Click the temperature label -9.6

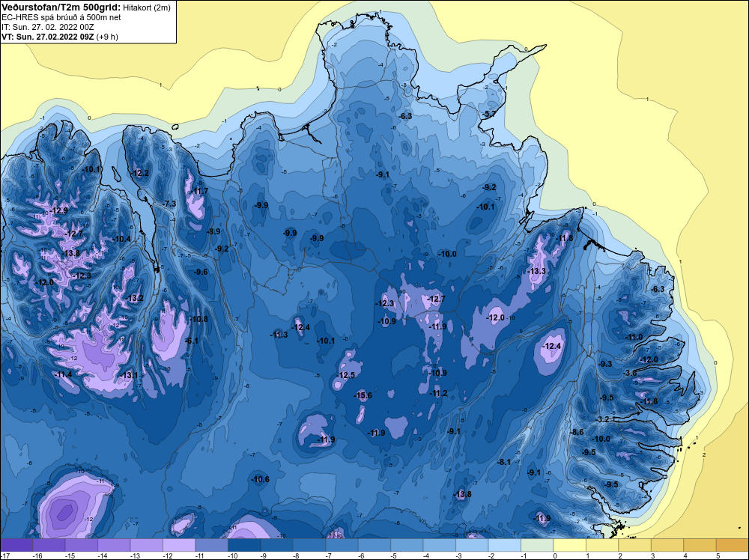click(x=201, y=272)
